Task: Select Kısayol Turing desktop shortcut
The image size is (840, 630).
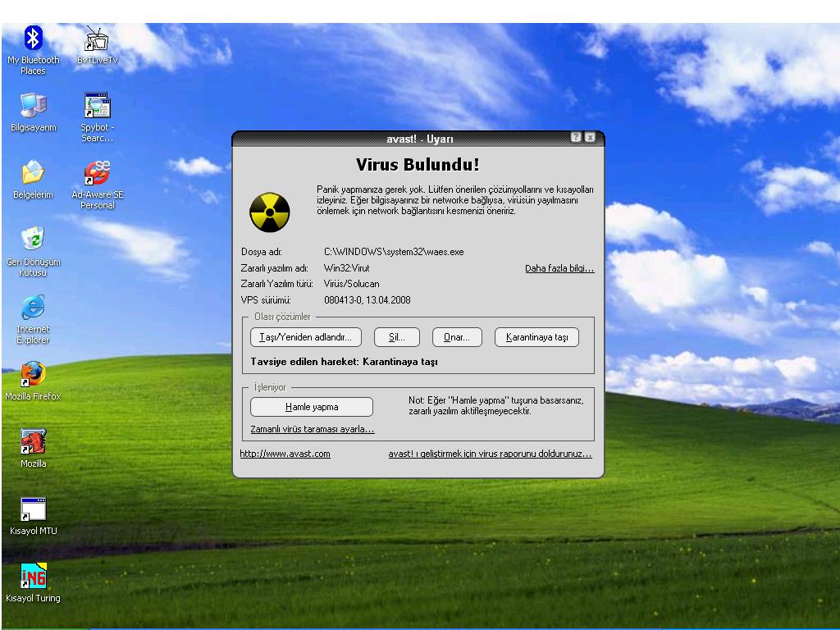Action: coord(33,583)
